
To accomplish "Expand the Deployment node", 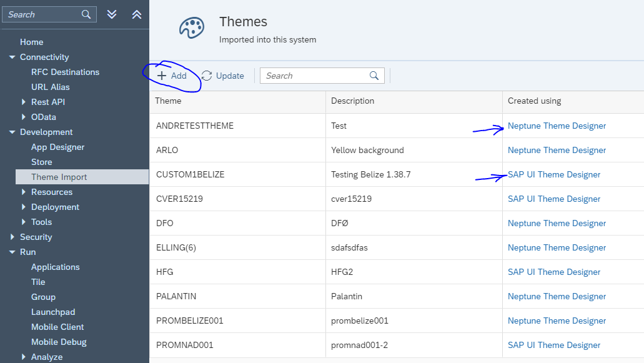I will click(x=23, y=207).
